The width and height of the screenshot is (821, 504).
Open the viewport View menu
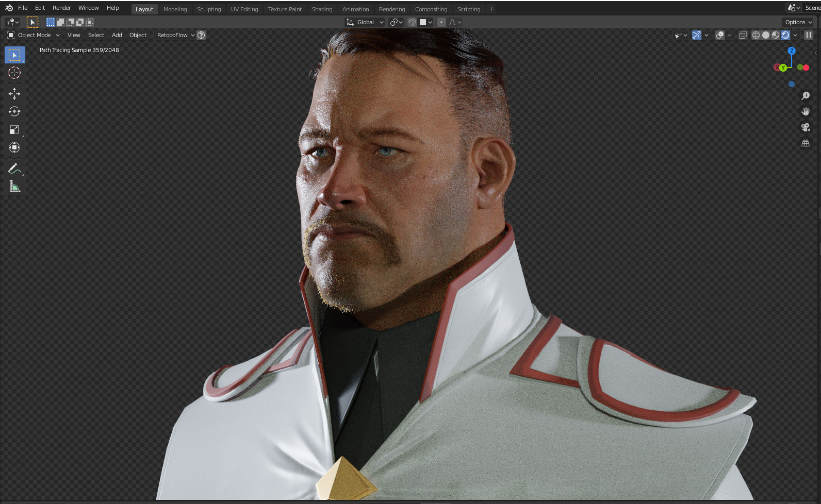pos(74,35)
